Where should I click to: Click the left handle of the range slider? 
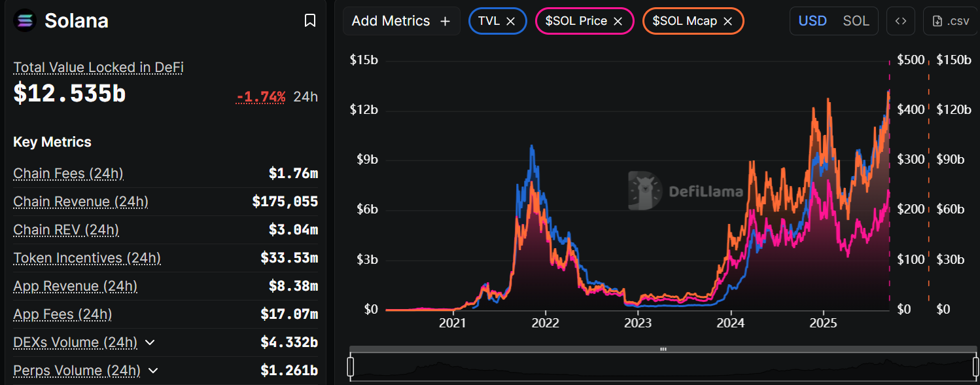tap(351, 367)
